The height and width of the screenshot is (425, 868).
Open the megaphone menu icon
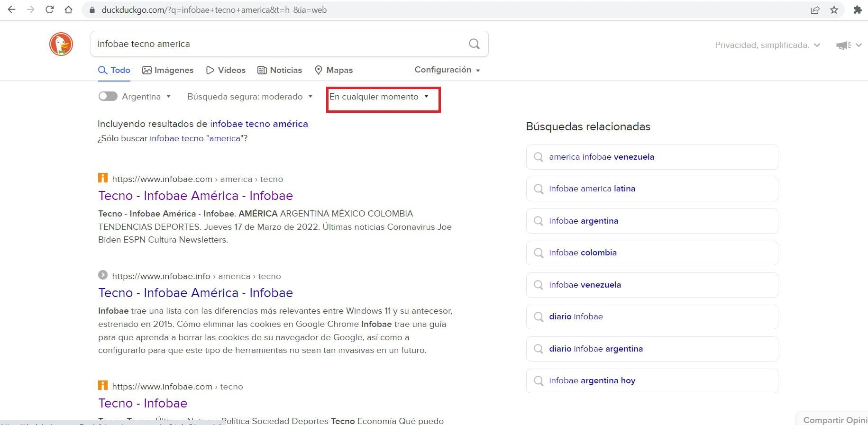tap(849, 45)
